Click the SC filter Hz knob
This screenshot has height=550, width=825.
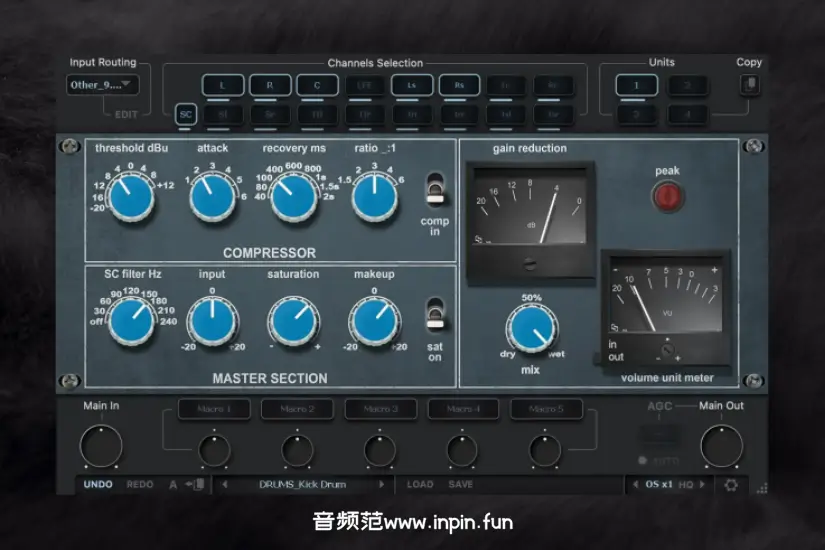click(x=132, y=321)
